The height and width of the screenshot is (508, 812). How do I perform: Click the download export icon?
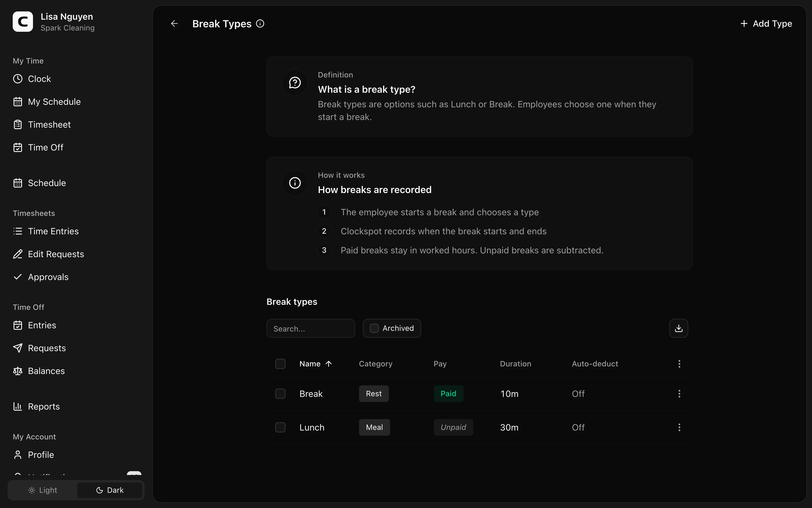click(678, 328)
